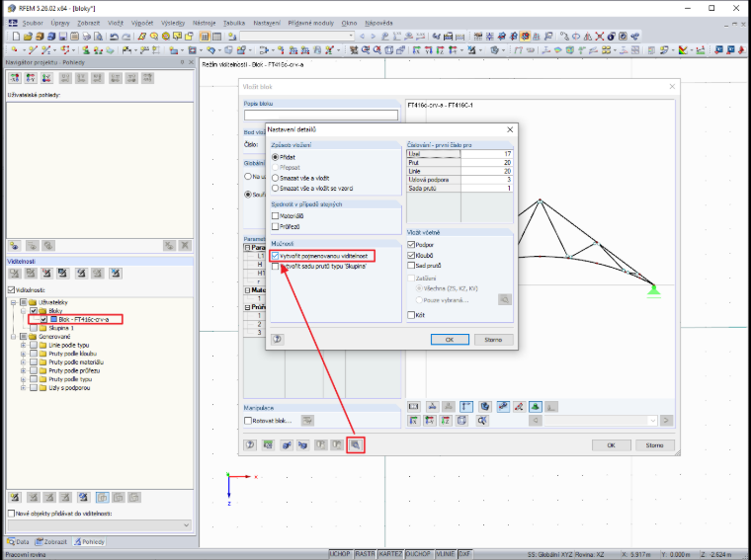Select Blok - FT416c-crv-a tree item

[x=83, y=319]
